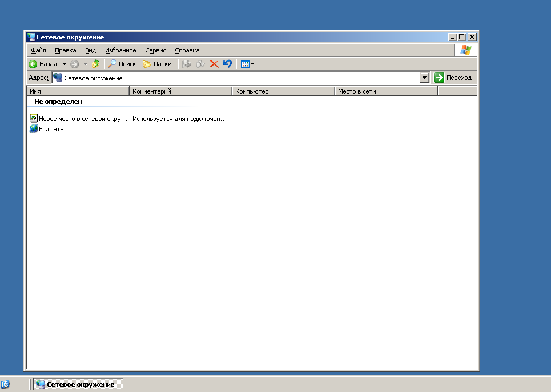551x392 pixels.
Task: Click the Move To toolbar icon
Action: [186, 64]
